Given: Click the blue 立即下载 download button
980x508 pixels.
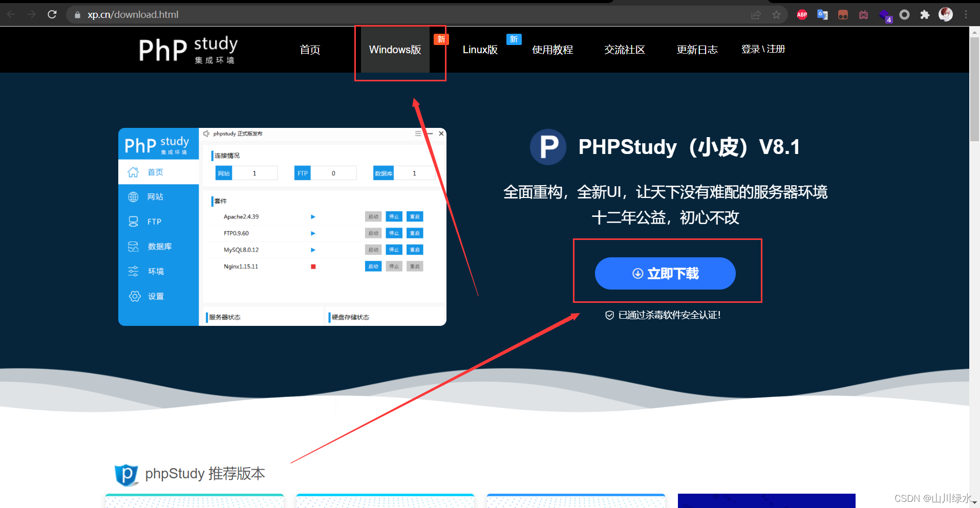Looking at the screenshot, I should (x=665, y=273).
